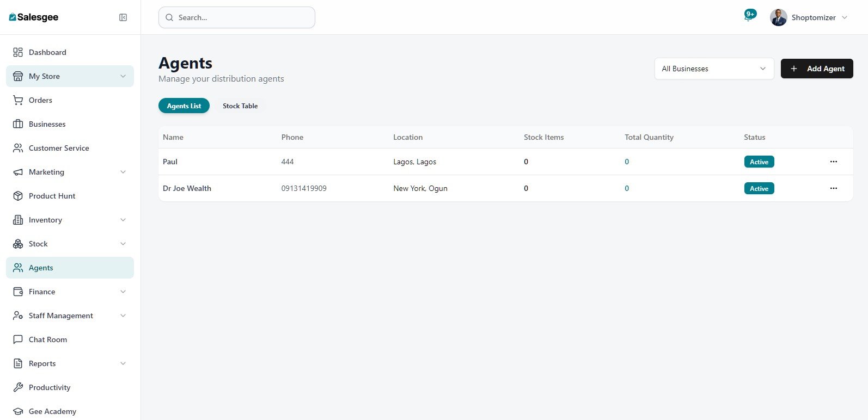Expand the Marketing submenu chevron
This screenshot has width=868, height=420.
123,172
